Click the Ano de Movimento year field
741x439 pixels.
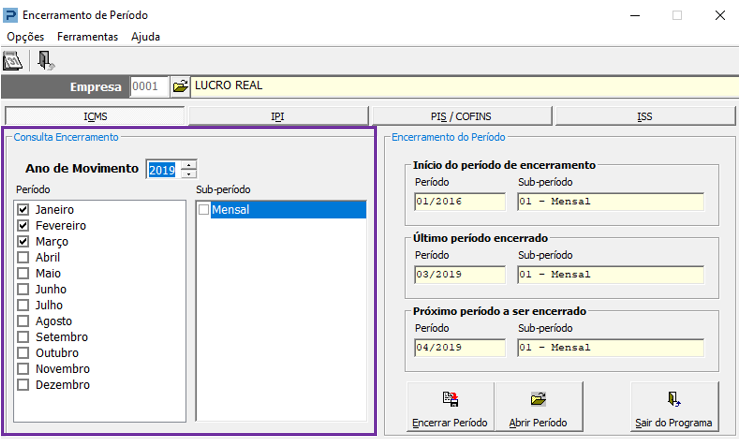(164, 169)
